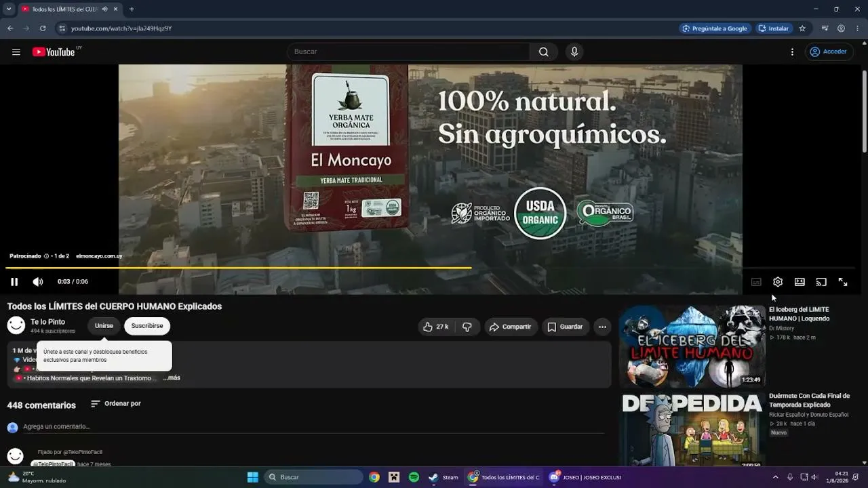Go to YouTube home via logo
Screen dimensions: 868x488
click(54, 52)
